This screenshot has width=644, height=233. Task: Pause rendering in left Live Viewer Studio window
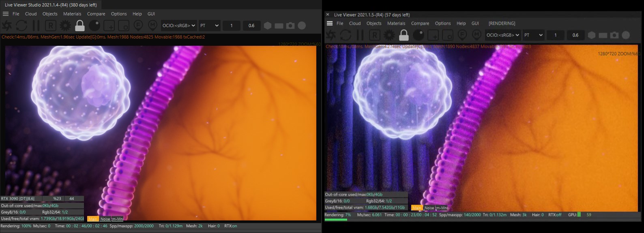pyautogui.click(x=36, y=26)
